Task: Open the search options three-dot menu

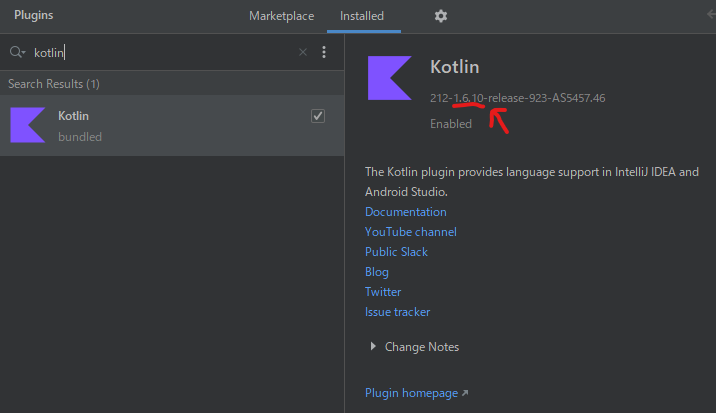Action: pos(324,52)
